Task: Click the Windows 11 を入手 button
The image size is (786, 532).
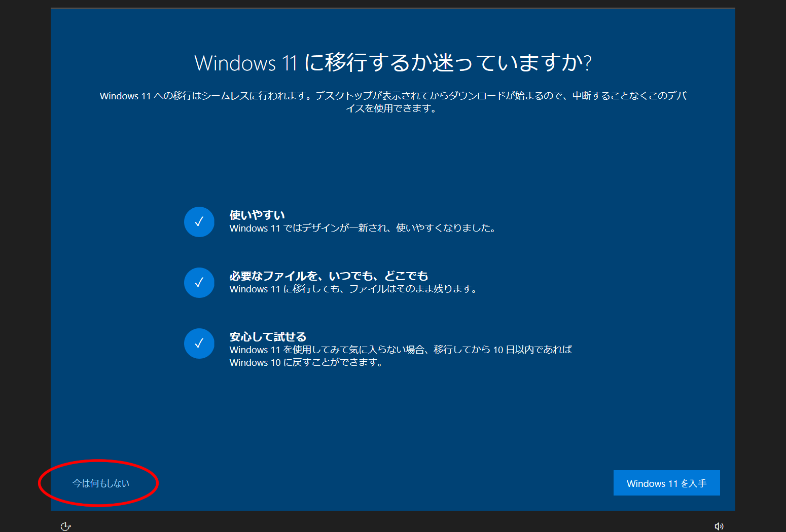Action: click(x=666, y=483)
